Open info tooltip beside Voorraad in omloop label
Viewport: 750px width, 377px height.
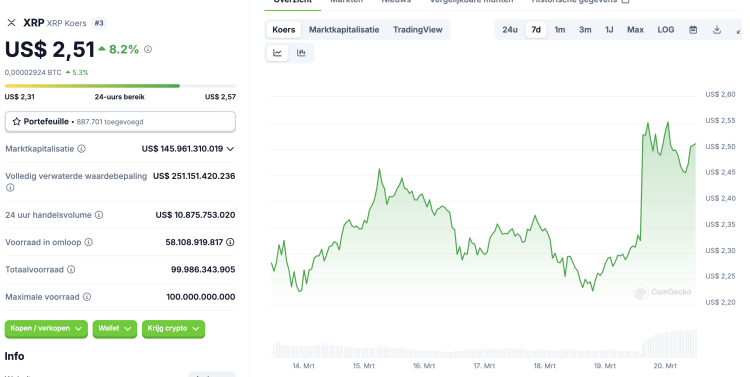pos(88,242)
